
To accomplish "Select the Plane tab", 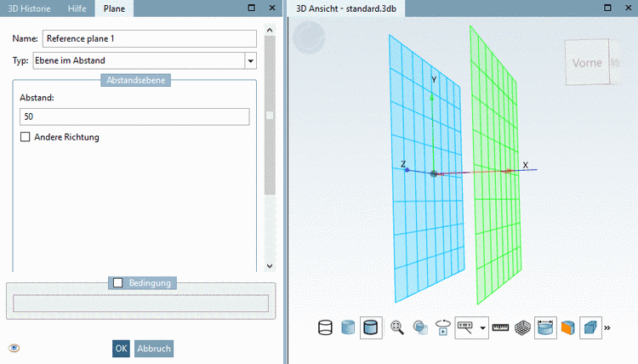I will 114,9.
